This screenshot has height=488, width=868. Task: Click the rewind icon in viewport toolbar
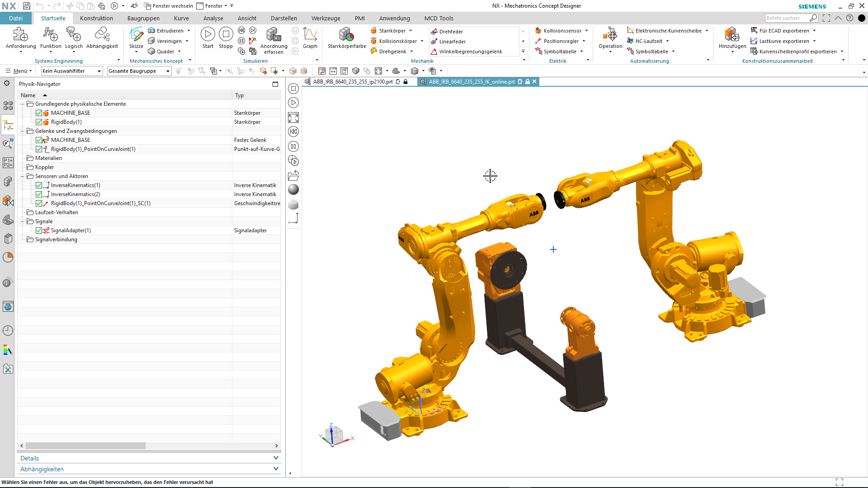coord(293,132)
